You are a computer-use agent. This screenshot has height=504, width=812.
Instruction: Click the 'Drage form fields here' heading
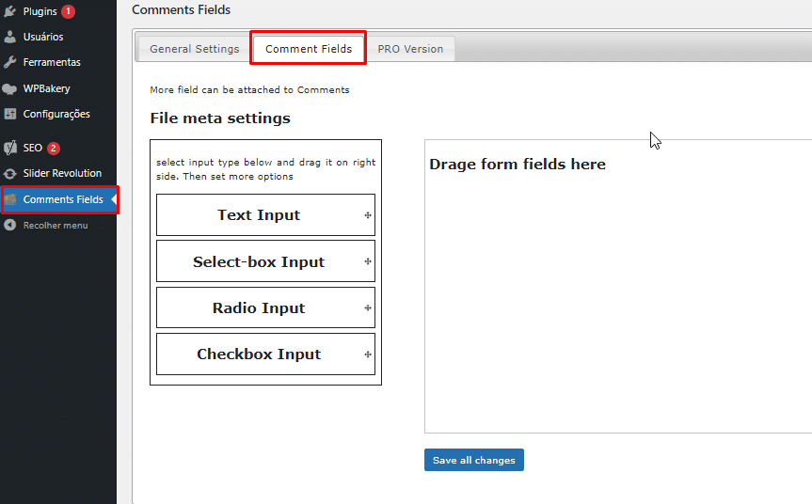tap(517, 164)
